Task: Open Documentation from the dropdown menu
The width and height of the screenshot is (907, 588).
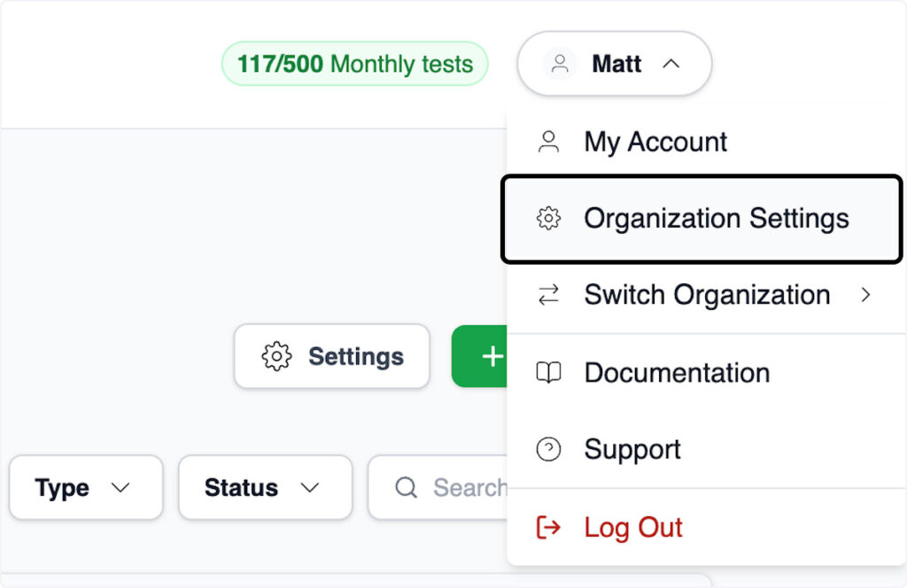Action: click(x=677, y=373)
